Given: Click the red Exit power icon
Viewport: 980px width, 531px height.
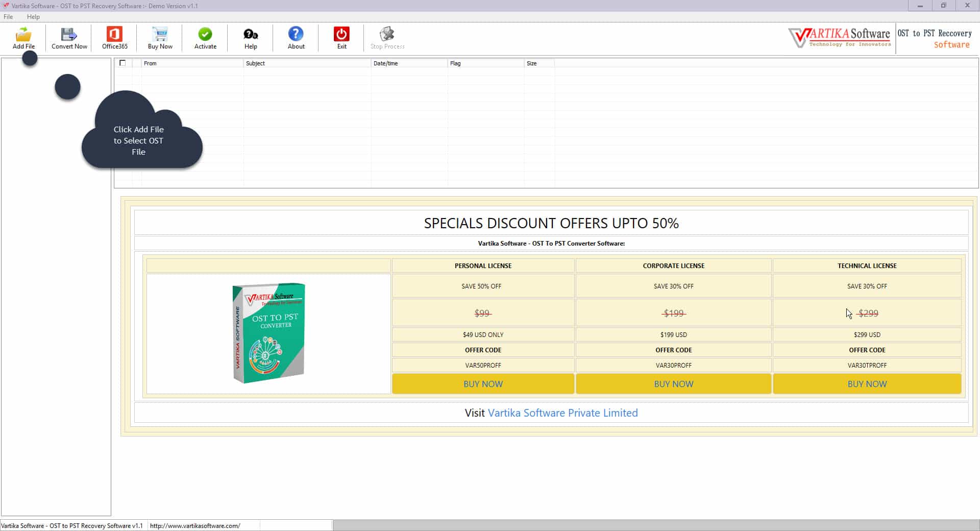Looking at the screenshot, I should coord(341,34).
